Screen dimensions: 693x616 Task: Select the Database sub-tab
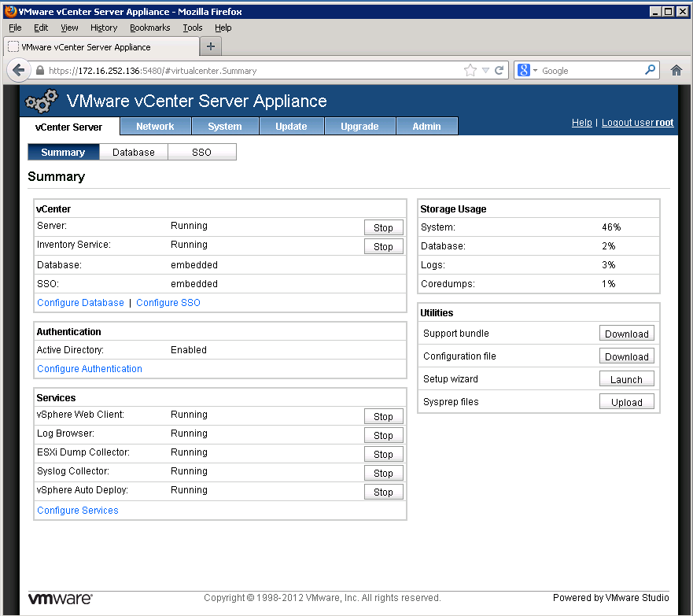134,152
